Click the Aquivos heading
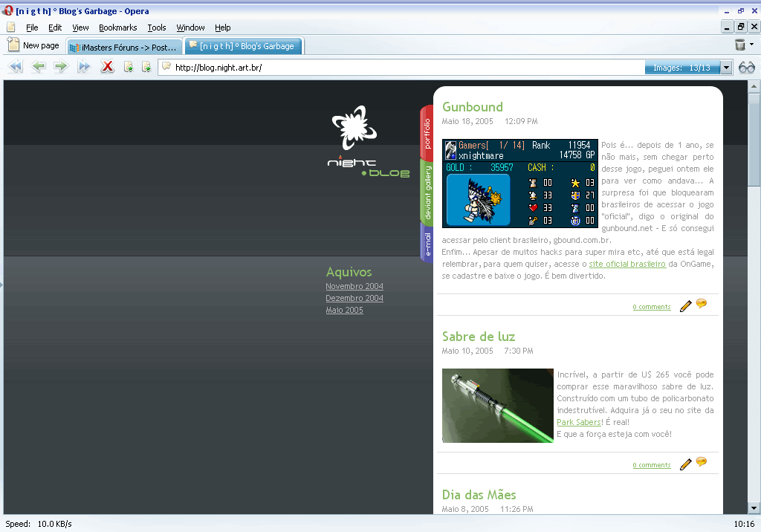Viewport: 761px width, 532px height. coord(349,272)
